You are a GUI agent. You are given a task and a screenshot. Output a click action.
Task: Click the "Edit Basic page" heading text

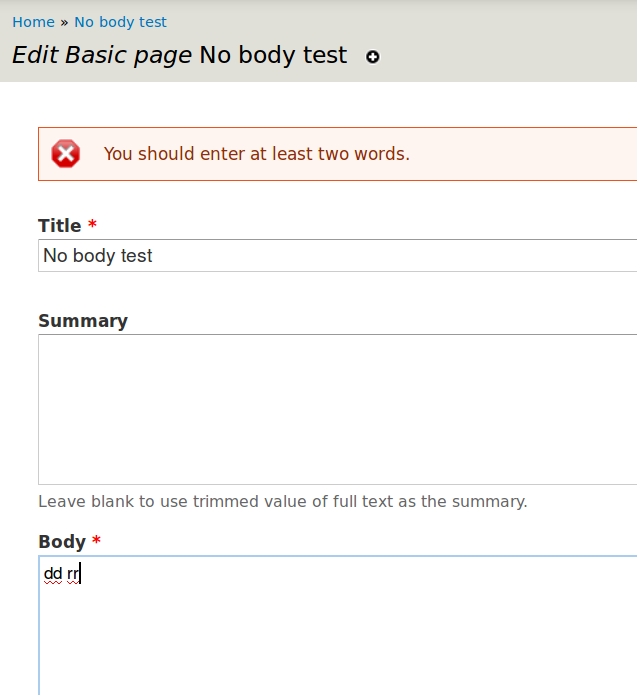101,55
